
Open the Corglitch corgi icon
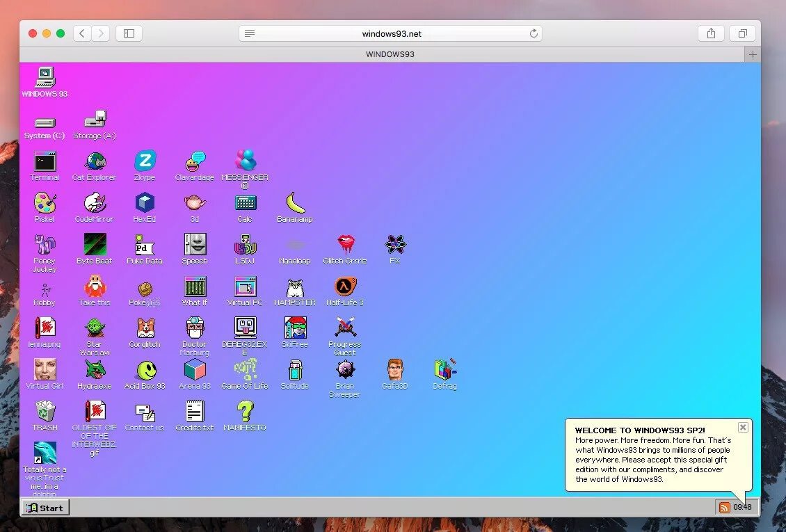point(146,328)
